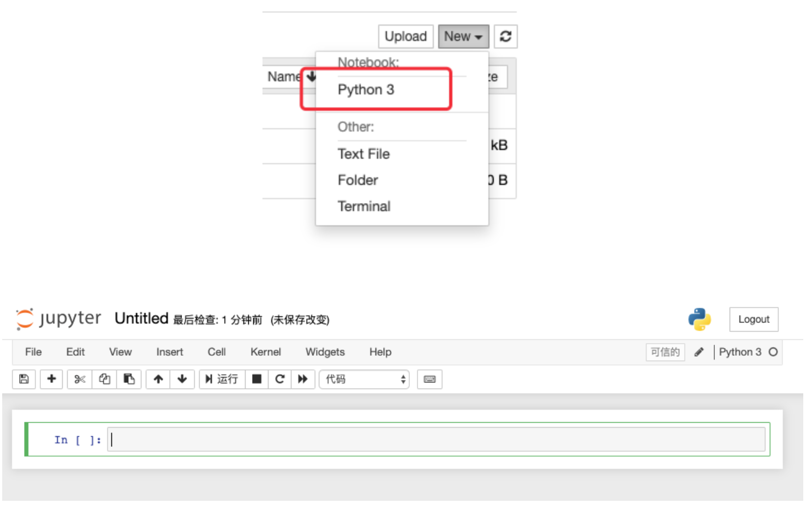The width and height of the screenshot is (812, 515).
Task: Choose Text File from New menu
Action: [363, 154]
